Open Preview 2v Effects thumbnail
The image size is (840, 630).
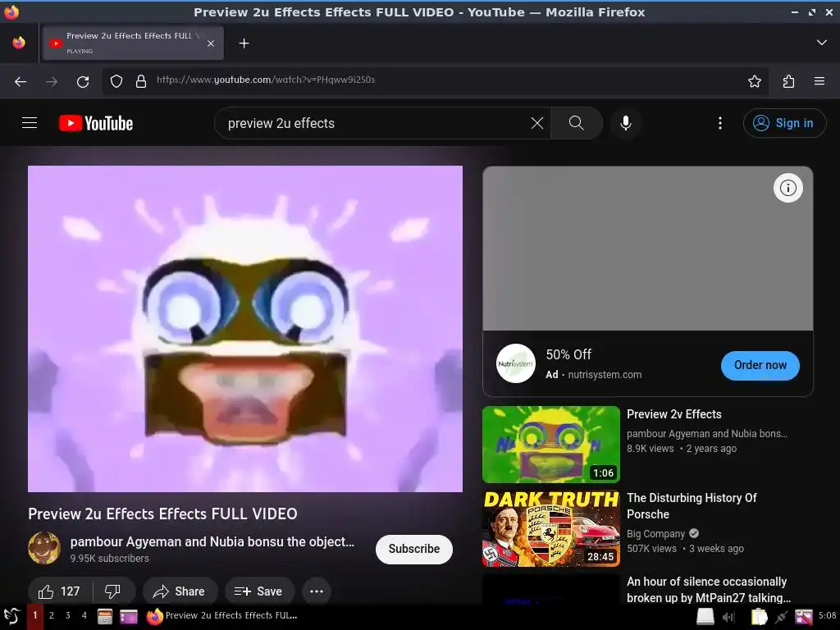tap(550, 445)
